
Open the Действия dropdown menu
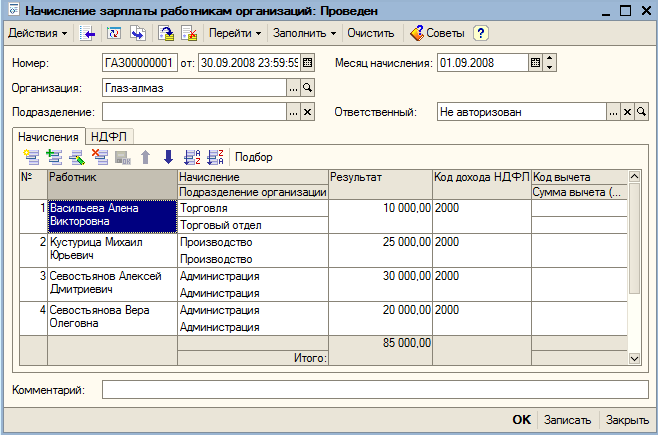(x=37, y=33)
